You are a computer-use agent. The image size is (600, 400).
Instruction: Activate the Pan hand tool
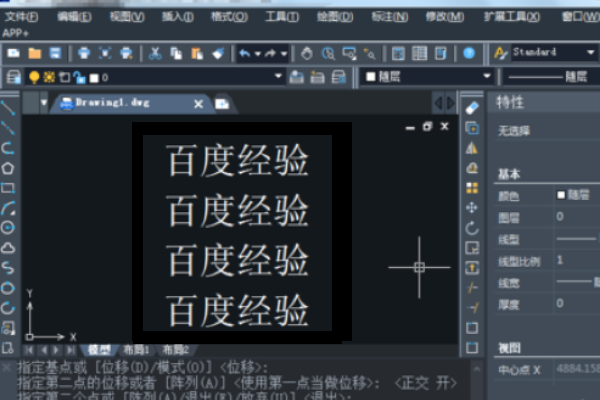click(307, 54)
